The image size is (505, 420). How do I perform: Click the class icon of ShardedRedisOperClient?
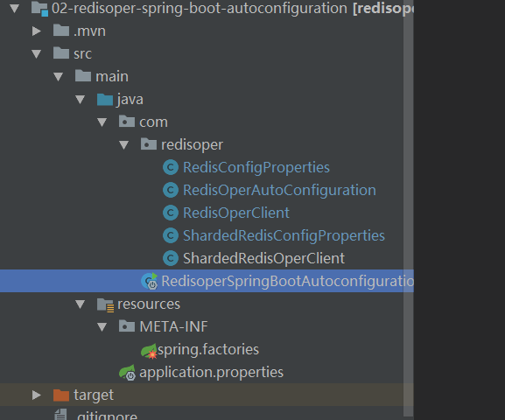tap(171, 258)
